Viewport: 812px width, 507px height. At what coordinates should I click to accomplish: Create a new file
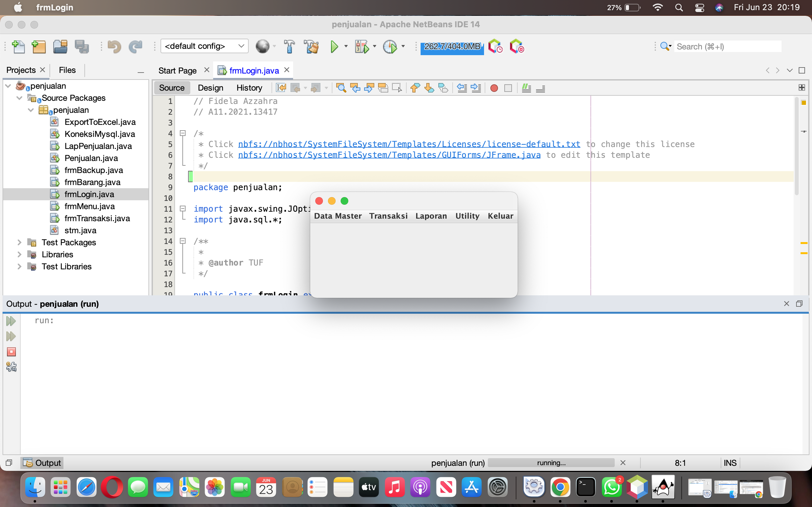coord(18,47)
